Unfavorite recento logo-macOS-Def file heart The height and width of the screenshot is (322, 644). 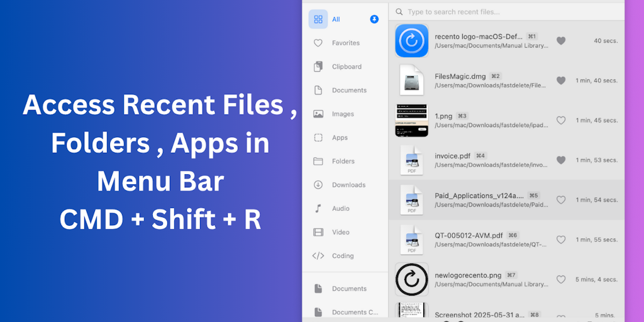click(560, 41)
